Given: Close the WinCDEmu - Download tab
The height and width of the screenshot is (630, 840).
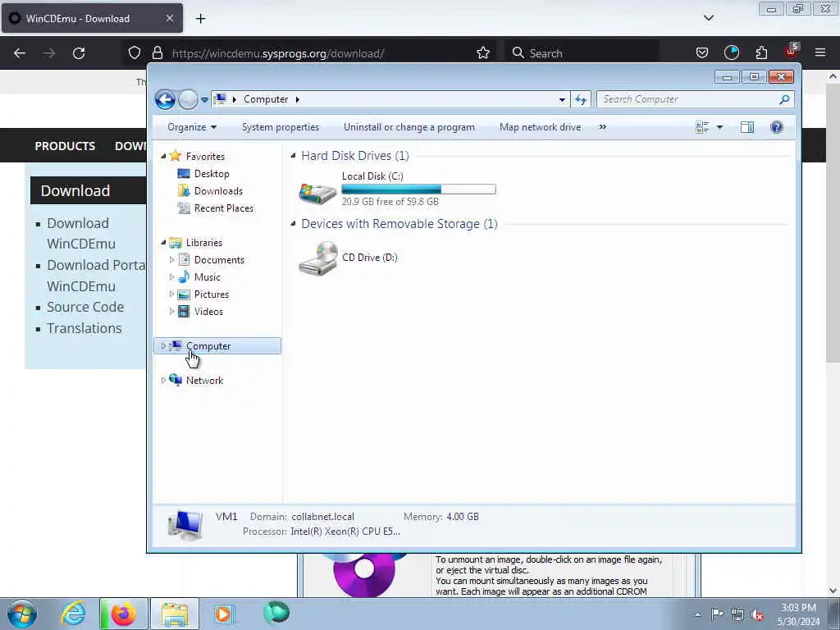Looking at the screenshot, I should coord(169,18).
